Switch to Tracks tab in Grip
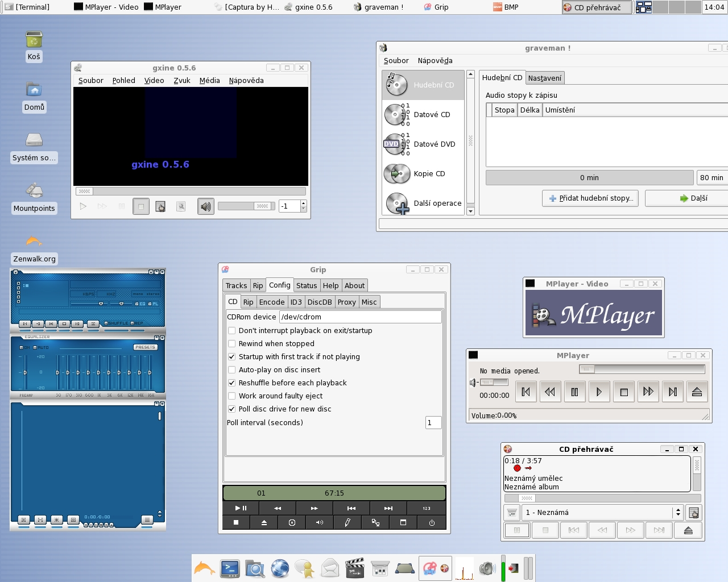The image size is (728, 582). (x=236, y=286)
